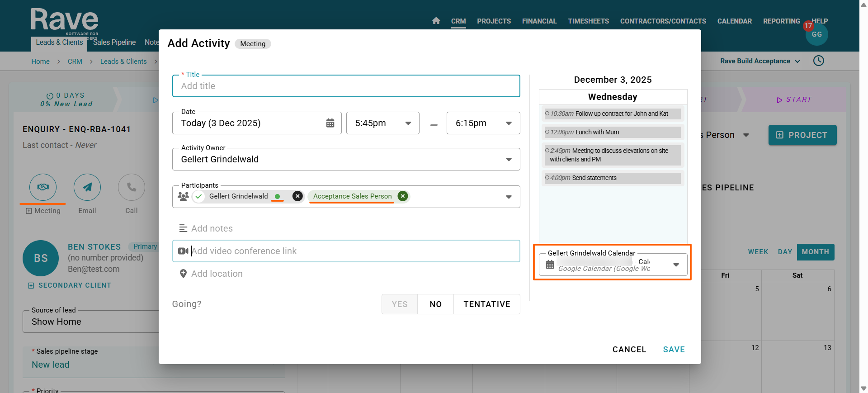Image resolution: width=868 pixels, height=393 pixels.
Task: Go to the Home icon in top navigation
Action: pos(436,21)
